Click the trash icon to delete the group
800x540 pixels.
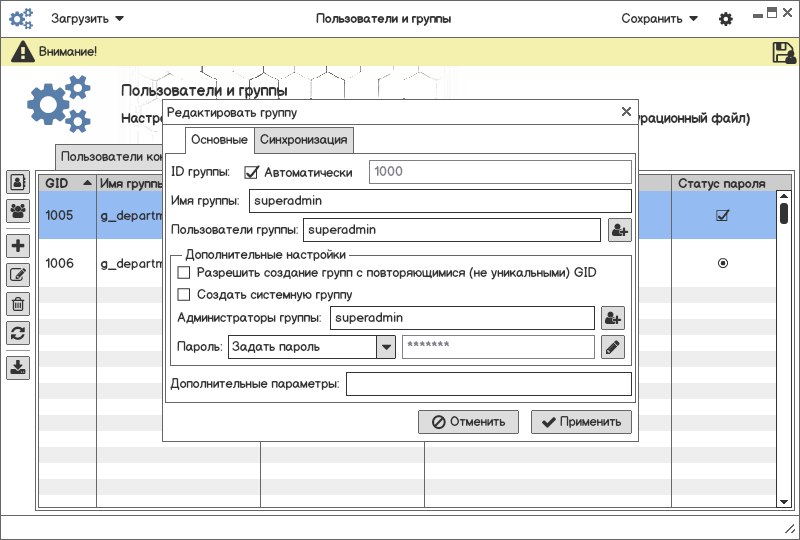click(18, 304)
